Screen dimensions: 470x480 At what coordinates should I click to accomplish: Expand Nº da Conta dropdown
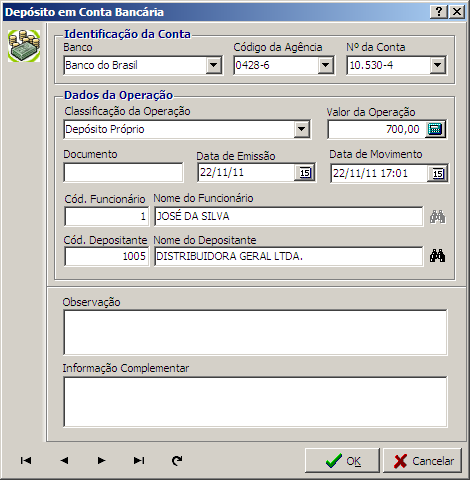(x=437, y=65)
